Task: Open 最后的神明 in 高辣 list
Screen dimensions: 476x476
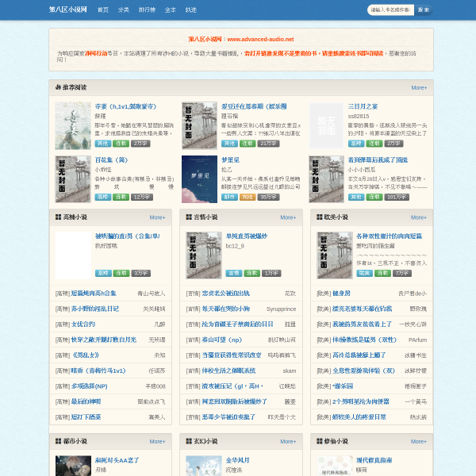Action: coord(86,401)
